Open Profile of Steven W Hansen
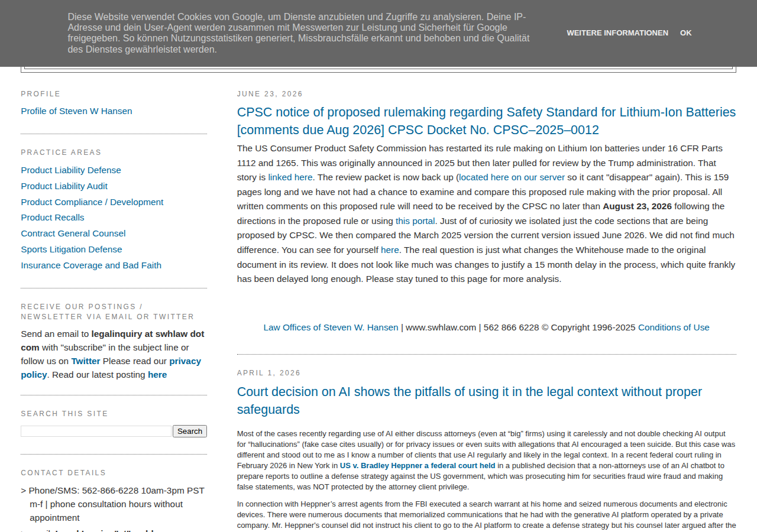The height and width of the screenshot is (532, 757). coord(76,111)
